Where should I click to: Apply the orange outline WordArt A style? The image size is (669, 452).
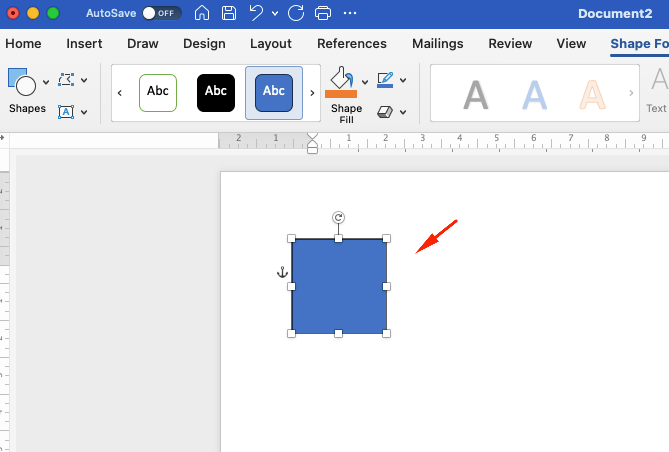(593, 95)
